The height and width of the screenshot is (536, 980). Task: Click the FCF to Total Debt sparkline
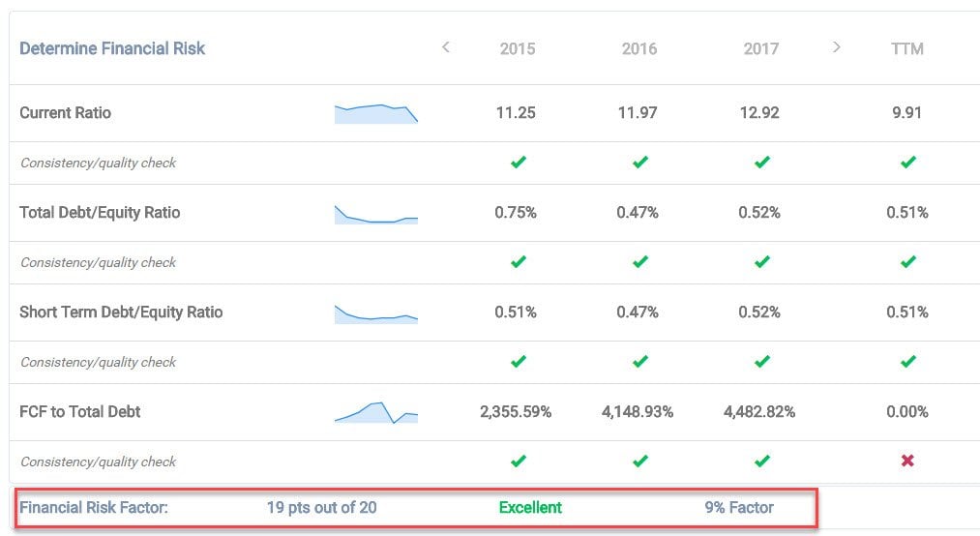(376, 413)
